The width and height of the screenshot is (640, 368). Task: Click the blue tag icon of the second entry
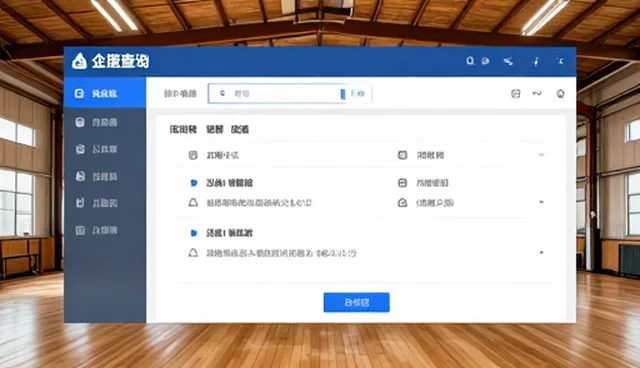[194, 183]
